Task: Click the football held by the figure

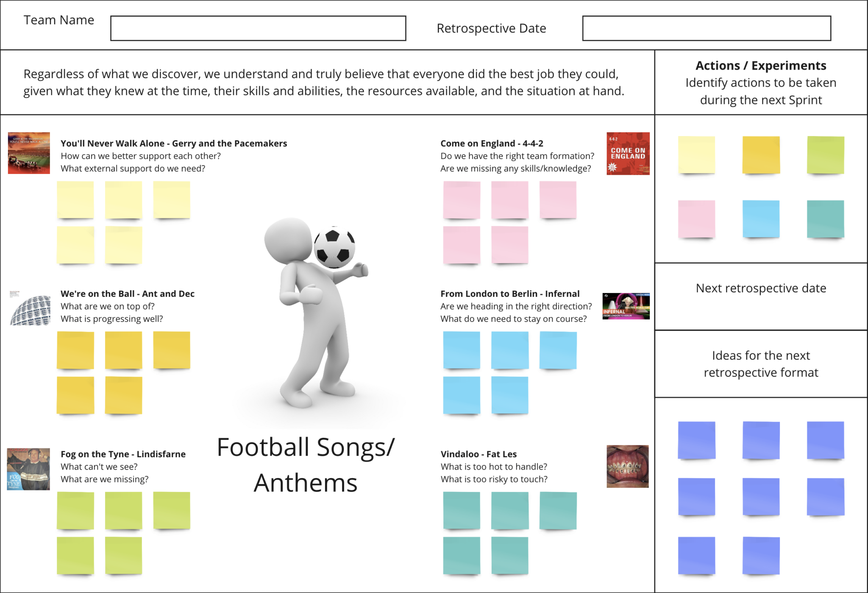Action: (x=334, y=247)
